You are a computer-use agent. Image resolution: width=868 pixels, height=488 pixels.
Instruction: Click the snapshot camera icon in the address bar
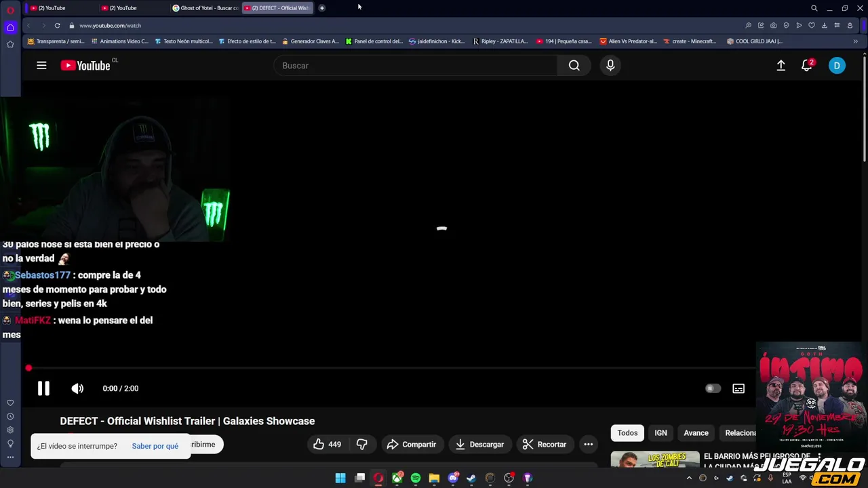[774, 25]
